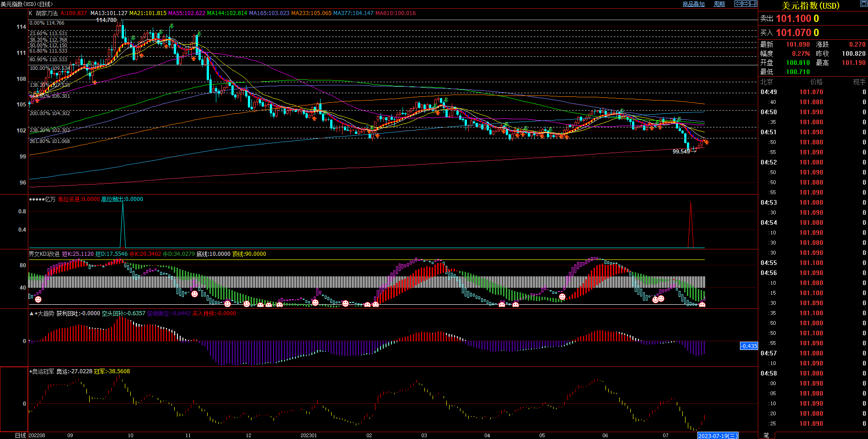Click the 日线 period label at bottom left

point(20,435)
